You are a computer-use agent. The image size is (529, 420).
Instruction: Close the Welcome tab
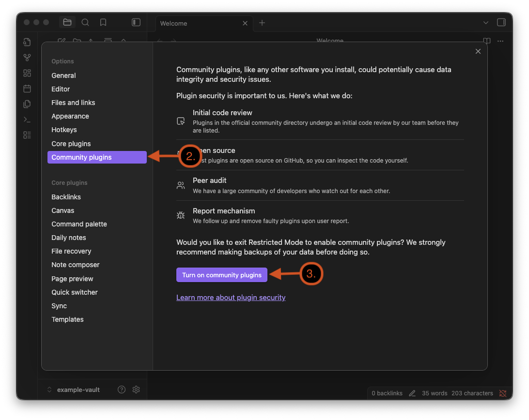pyautogui.click(x=245, y=23)
